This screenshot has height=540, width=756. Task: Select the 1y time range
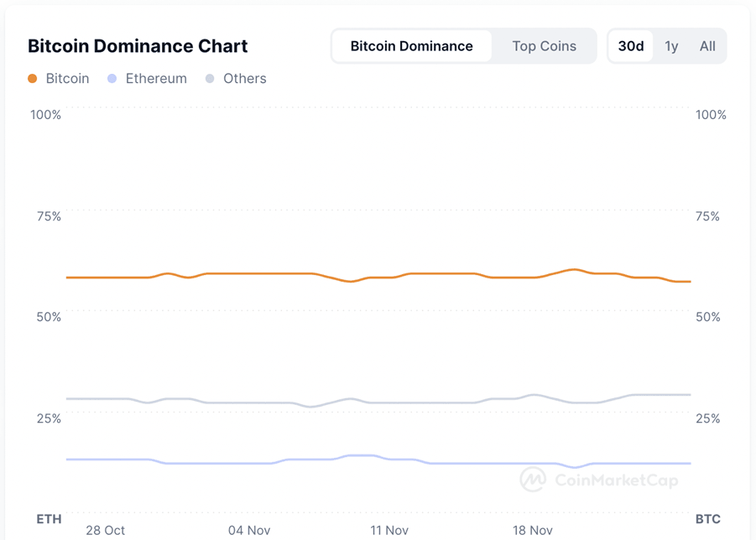[x=671, y=46]
